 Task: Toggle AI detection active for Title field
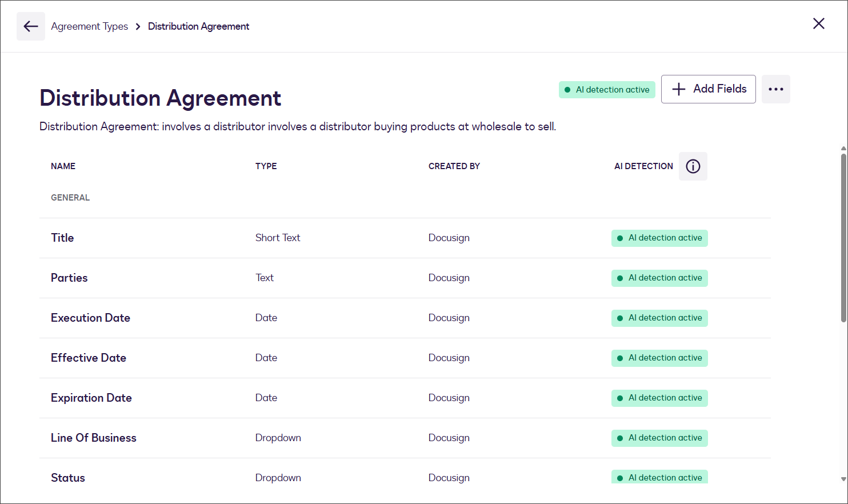click(x=659, y=238)
